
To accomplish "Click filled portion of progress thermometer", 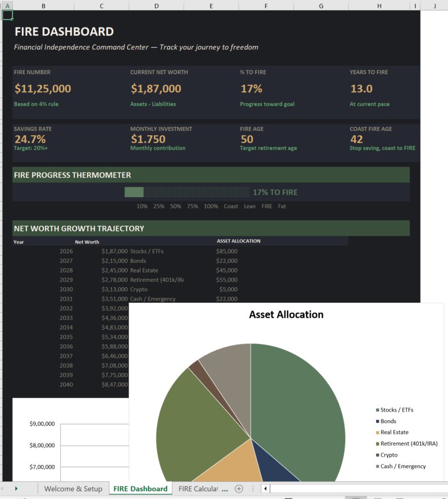I will click(134, 192).
